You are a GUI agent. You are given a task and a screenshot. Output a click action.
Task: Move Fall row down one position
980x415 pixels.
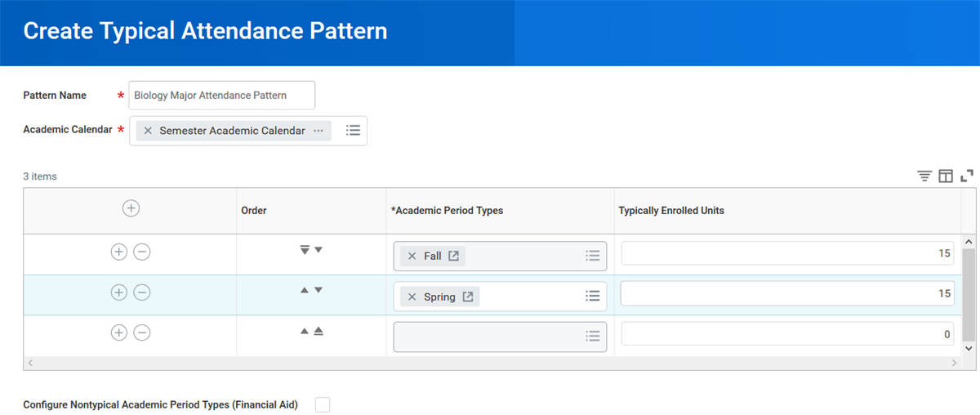(318, 250)
